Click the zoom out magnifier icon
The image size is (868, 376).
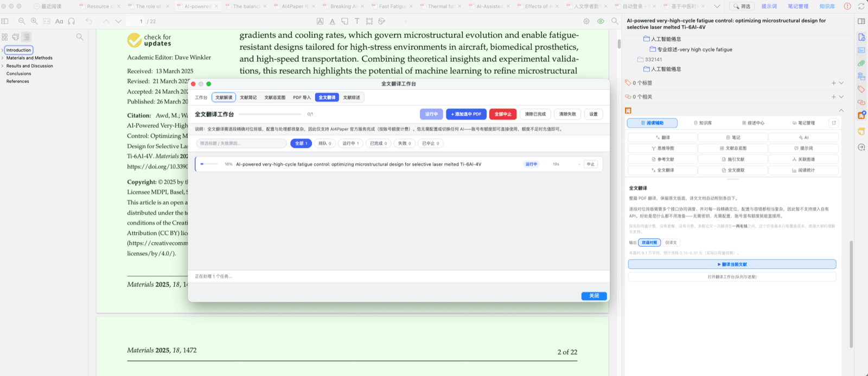point(22,21)
